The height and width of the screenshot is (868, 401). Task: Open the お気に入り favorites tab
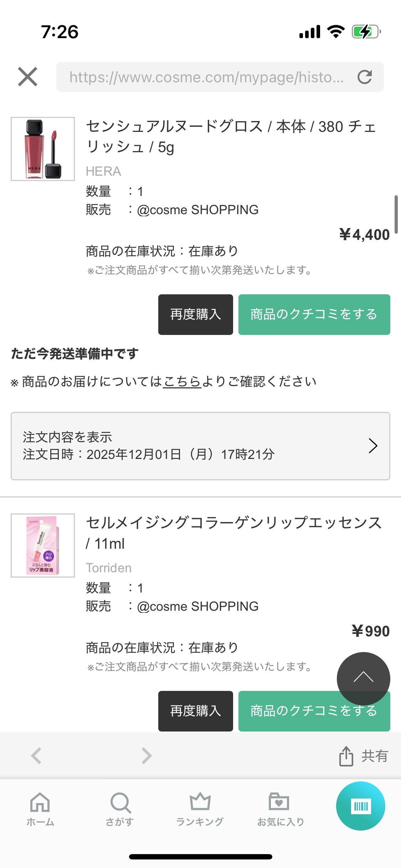click(280, 809)
